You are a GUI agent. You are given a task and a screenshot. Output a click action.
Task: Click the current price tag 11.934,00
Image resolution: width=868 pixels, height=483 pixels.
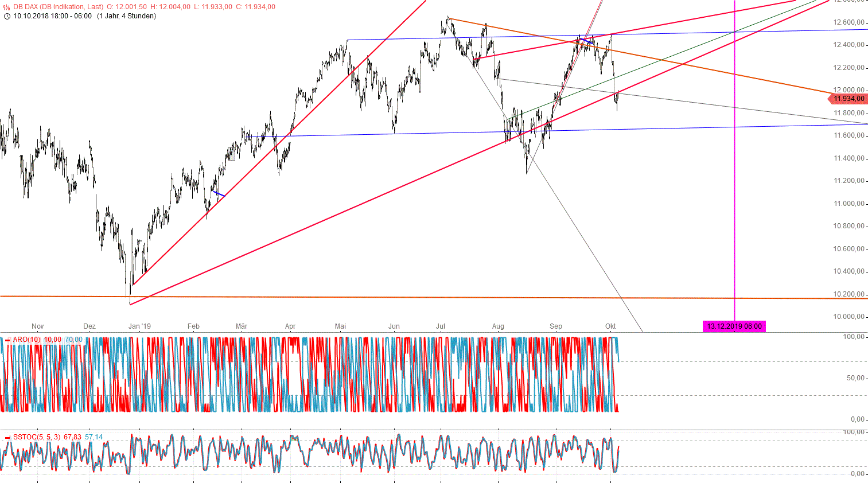848,99
